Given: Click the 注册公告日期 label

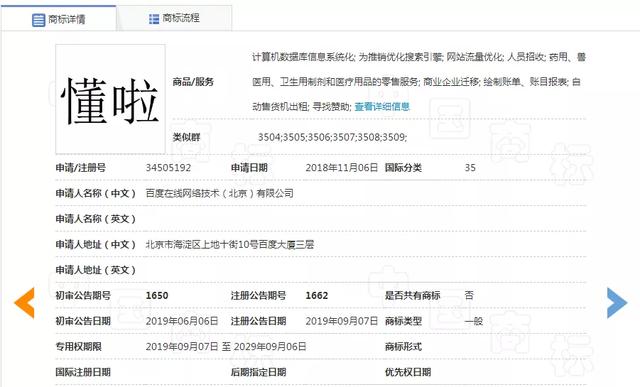Looking at the screenshot, I should coord(258,321).
